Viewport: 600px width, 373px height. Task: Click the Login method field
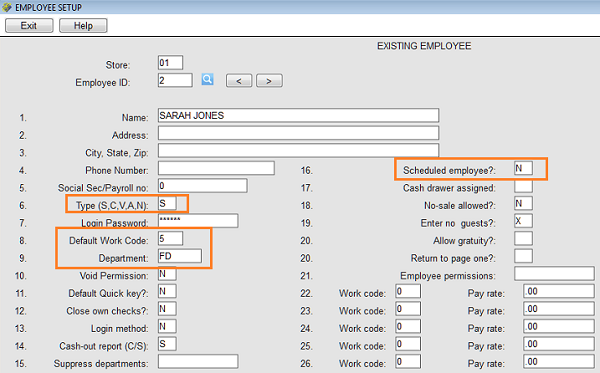coord(167,326)
